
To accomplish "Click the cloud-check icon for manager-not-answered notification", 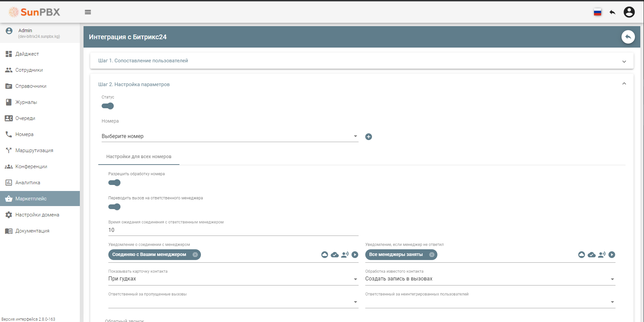I will tap(592, 255).
